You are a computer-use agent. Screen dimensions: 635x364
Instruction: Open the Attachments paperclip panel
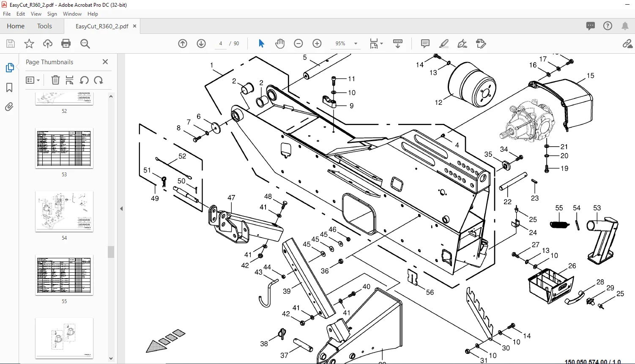9,107
